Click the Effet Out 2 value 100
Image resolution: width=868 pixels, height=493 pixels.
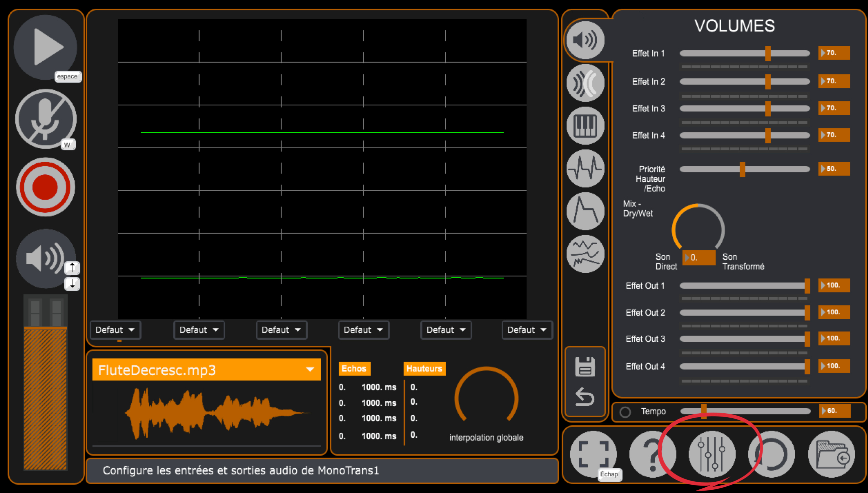(x=834, y=312)
